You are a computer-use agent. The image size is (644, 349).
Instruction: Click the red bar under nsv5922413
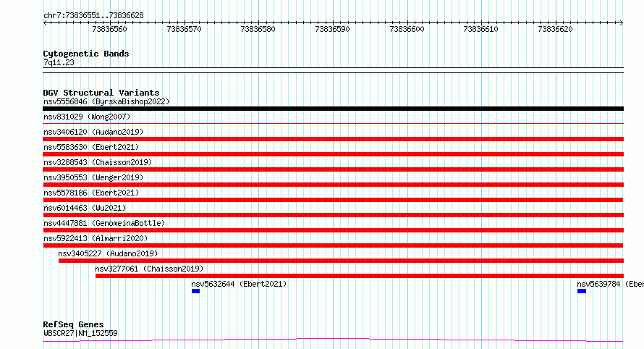333,245
